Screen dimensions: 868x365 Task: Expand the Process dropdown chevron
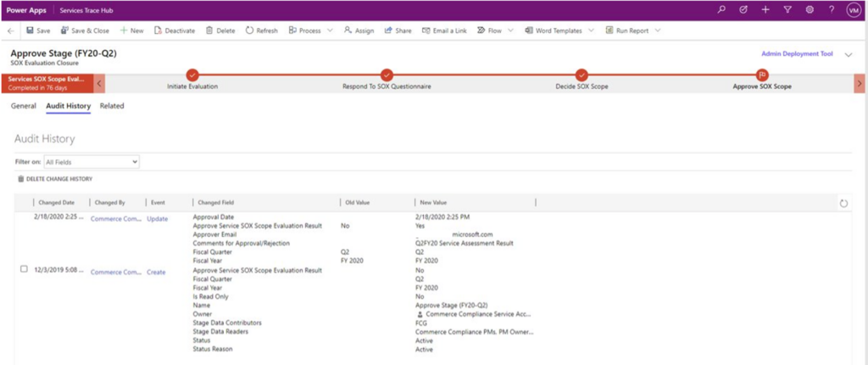331,31
